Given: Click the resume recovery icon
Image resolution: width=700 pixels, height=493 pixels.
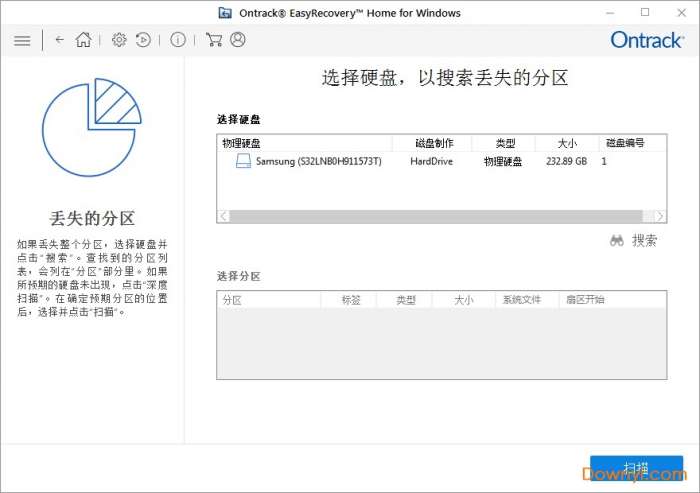Looking at the screenshot, I should point(143,40).
